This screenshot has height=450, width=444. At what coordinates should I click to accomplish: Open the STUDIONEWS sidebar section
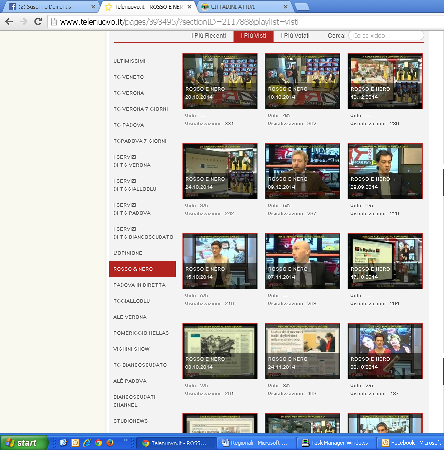tap(130, 421)
